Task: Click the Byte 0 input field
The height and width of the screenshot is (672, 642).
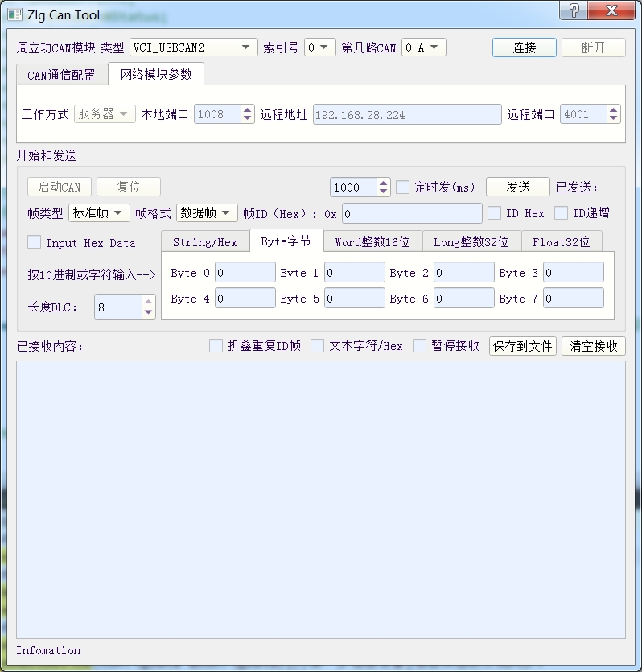Action: click(245, 273)
